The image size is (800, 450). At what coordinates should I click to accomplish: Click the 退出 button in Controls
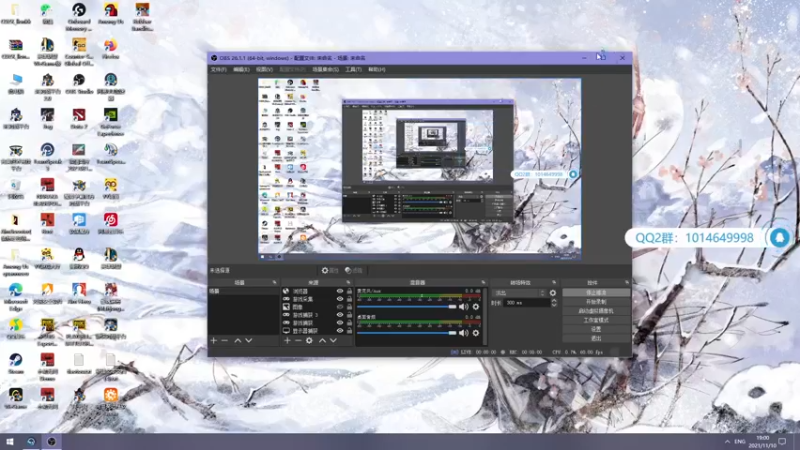[596, 339]
